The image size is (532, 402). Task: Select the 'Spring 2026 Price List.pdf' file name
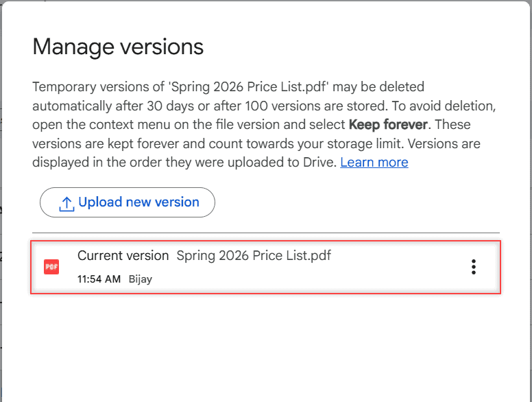pos(254,255)
